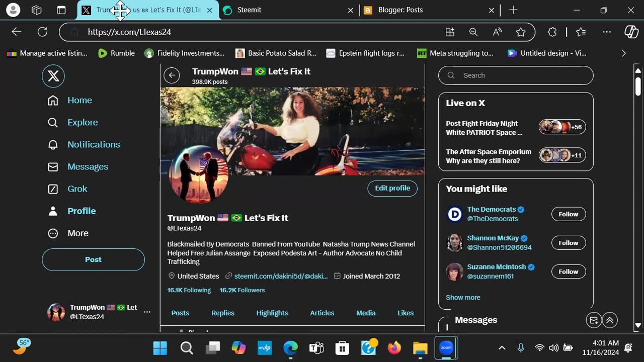View 16.1K Following list
The image size is (644, 362).
(x=189, y=290)
